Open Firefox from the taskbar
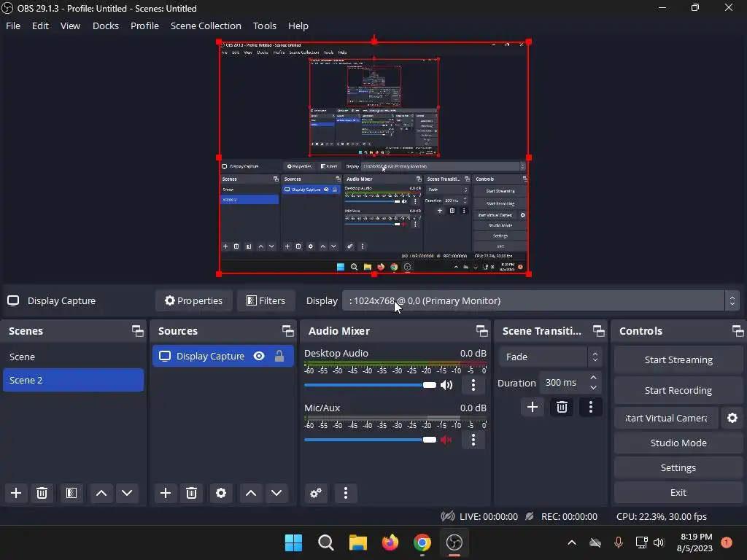The width and height of the screenshot is (747, 560). coord(390,542)
